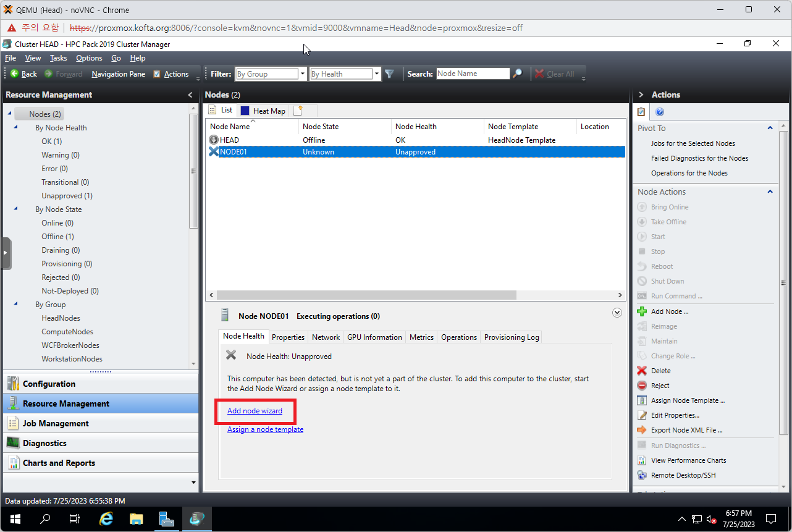Open the Provisioning Log tab
792x532 pixels.
[x=511, y=337]
